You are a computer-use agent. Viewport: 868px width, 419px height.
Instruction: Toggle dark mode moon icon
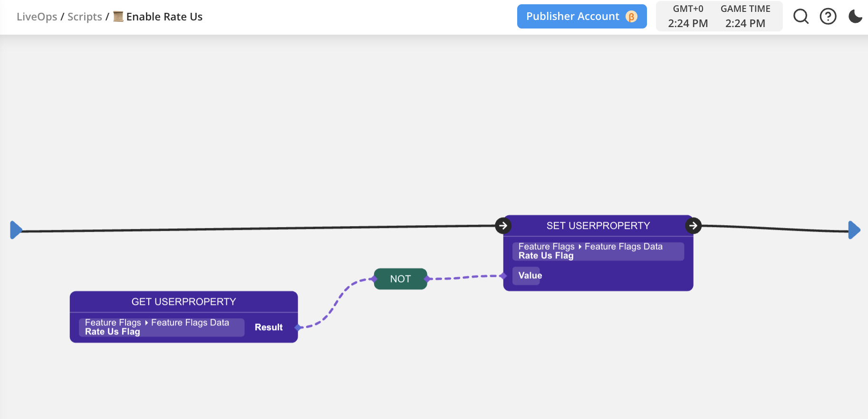pos(855,17)
